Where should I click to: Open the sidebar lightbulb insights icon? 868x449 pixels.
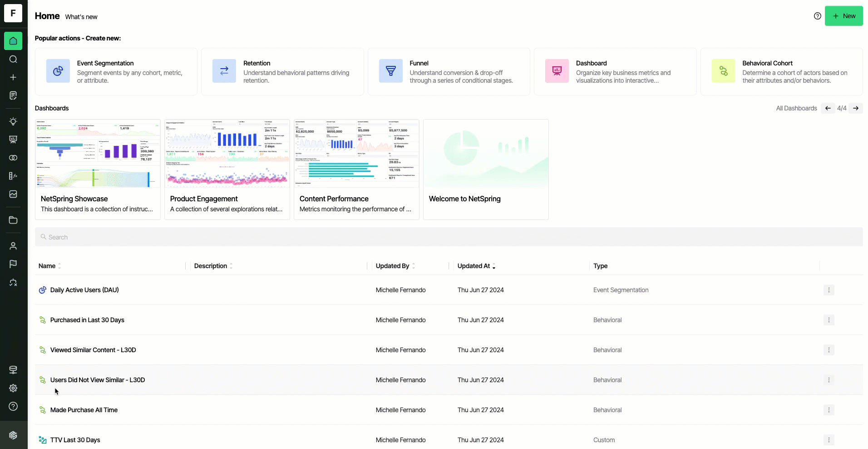click(13, 121)
